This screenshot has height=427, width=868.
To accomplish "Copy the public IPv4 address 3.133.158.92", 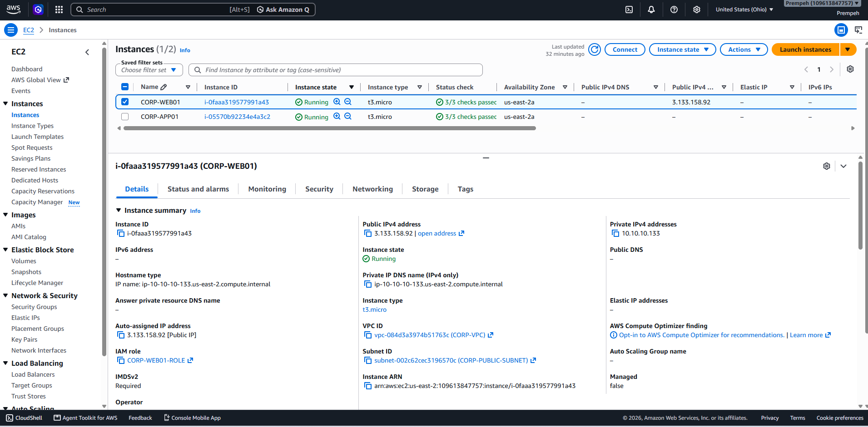I will [x=368, y=233].
